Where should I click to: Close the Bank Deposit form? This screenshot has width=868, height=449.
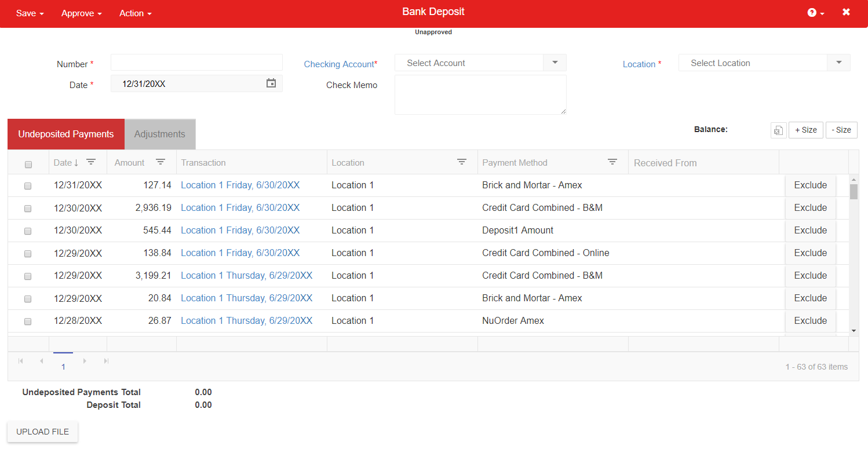pos(846,12)
